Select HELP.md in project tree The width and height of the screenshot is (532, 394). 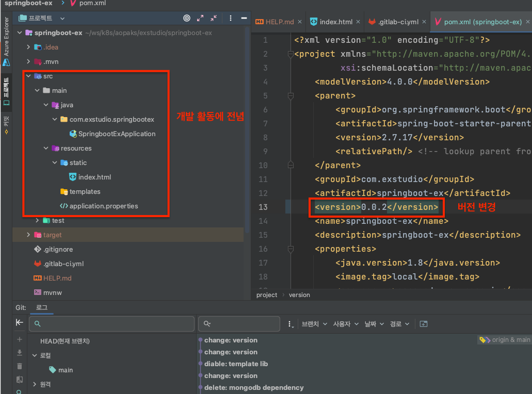coord(53,278)
